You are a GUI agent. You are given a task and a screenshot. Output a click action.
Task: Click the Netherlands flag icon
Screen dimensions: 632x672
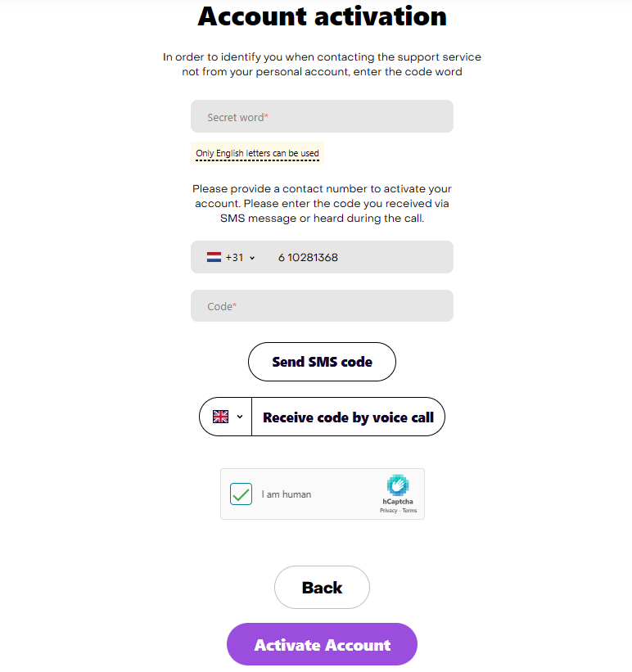214,257
